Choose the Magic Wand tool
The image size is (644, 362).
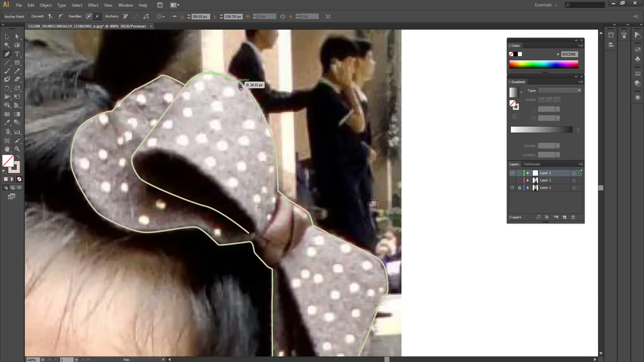7,45
